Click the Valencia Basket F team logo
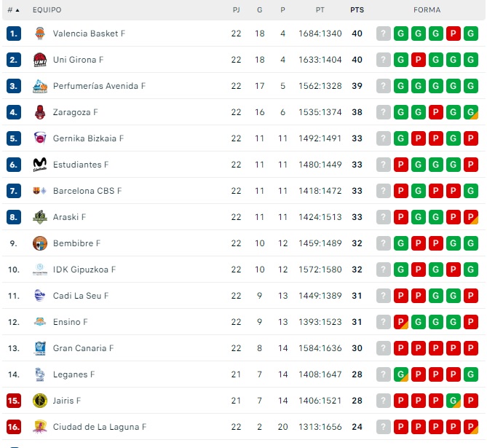The image size is (487, 448). [40, 34]
